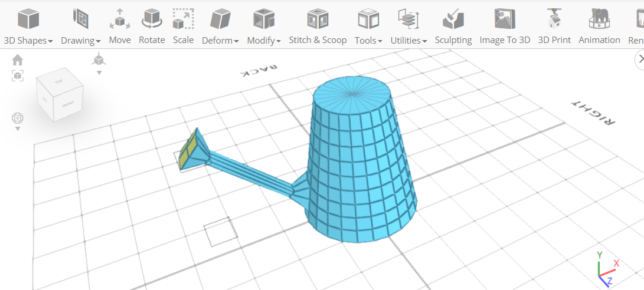Image resolution: width=644 pixels, height=290 pixels.
Task: Collapse the side panel with the arrow button
Action: (x=640, y=59)
